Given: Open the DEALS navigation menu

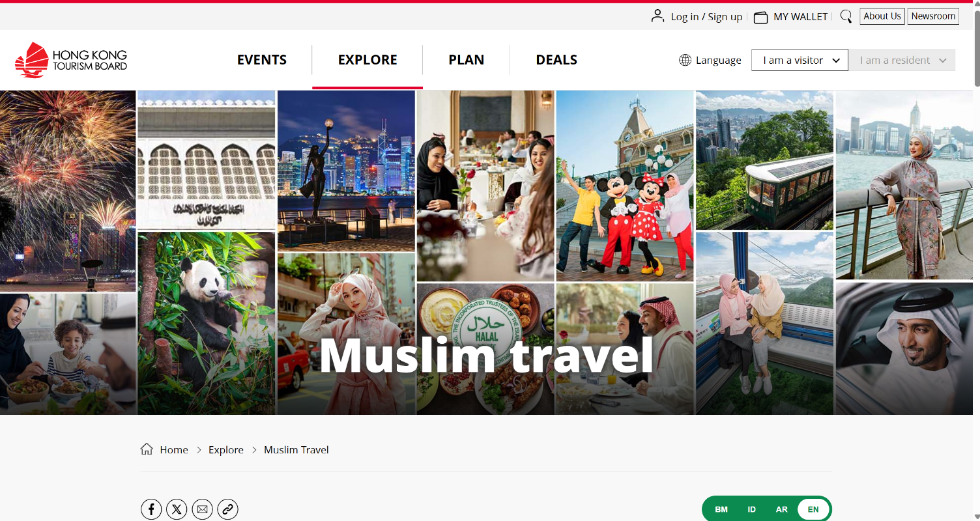Looking at the screenshot, I should (556, 60).
